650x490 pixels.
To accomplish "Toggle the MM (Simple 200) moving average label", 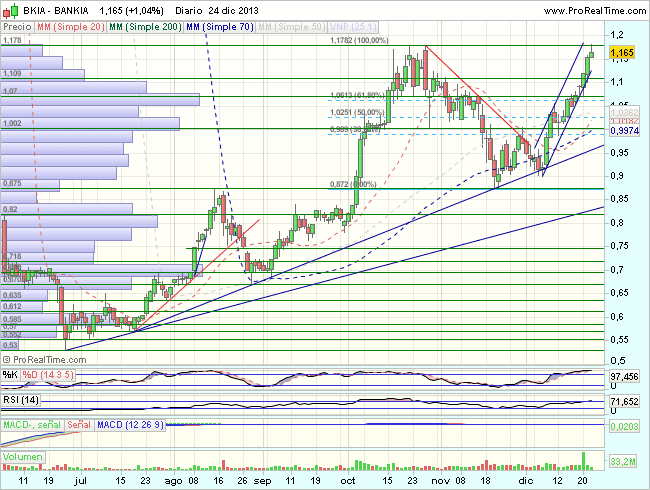I will tap(145, 27).
